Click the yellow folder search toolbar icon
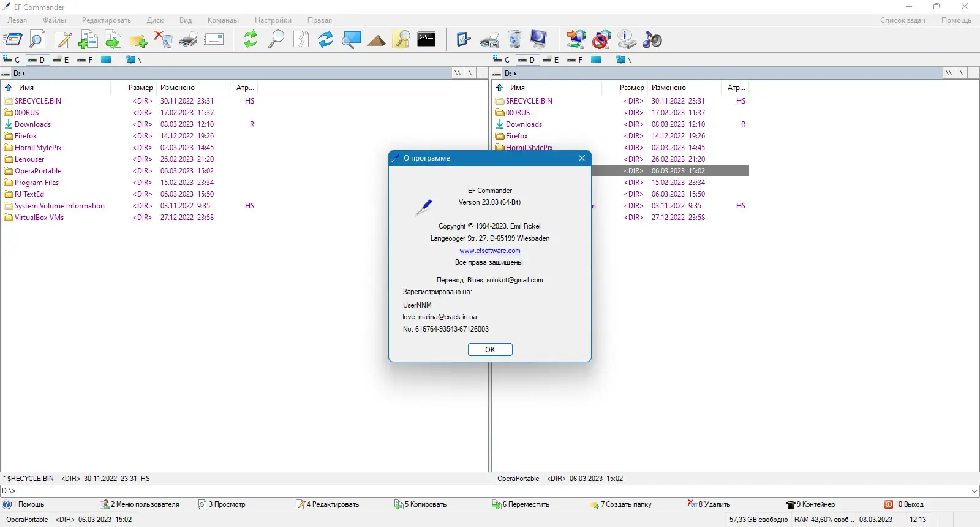This screenshot has height=527, width=980. tap(402, 40)
